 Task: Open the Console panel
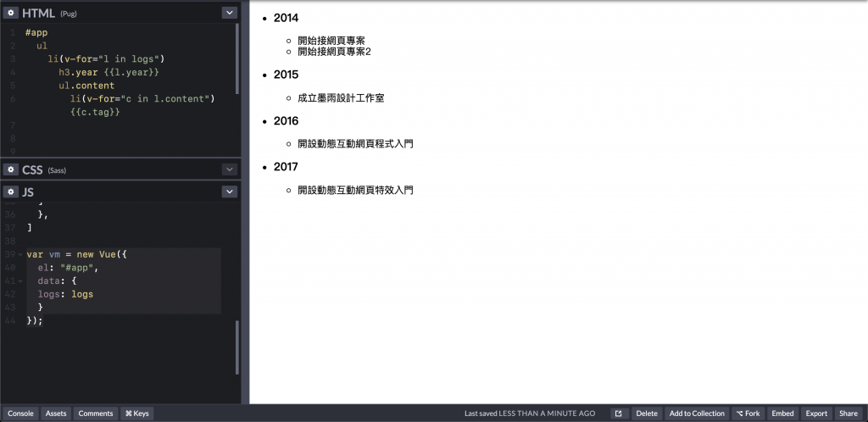point(20,414)
